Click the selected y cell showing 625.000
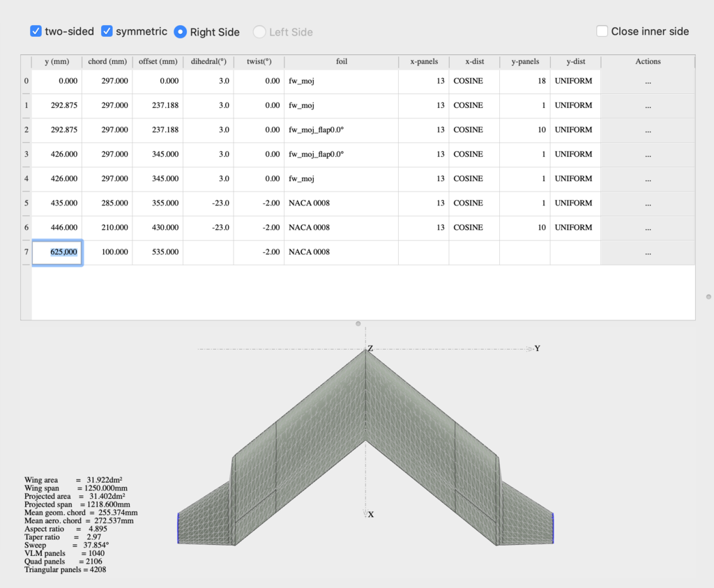This screenshot has width=714, height=588. point(57,252)
